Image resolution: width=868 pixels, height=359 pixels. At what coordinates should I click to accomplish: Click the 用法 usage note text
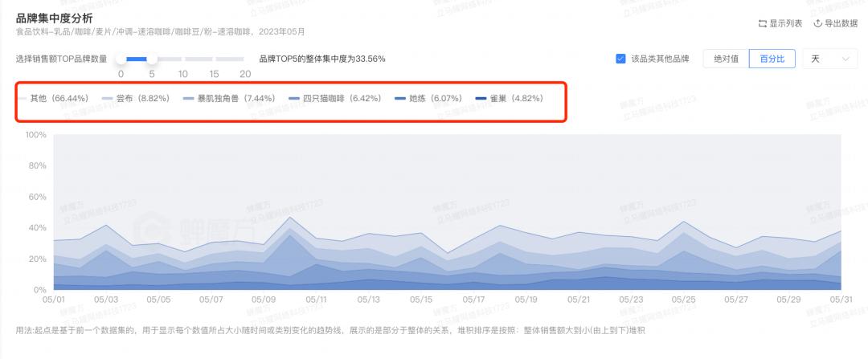330,331
